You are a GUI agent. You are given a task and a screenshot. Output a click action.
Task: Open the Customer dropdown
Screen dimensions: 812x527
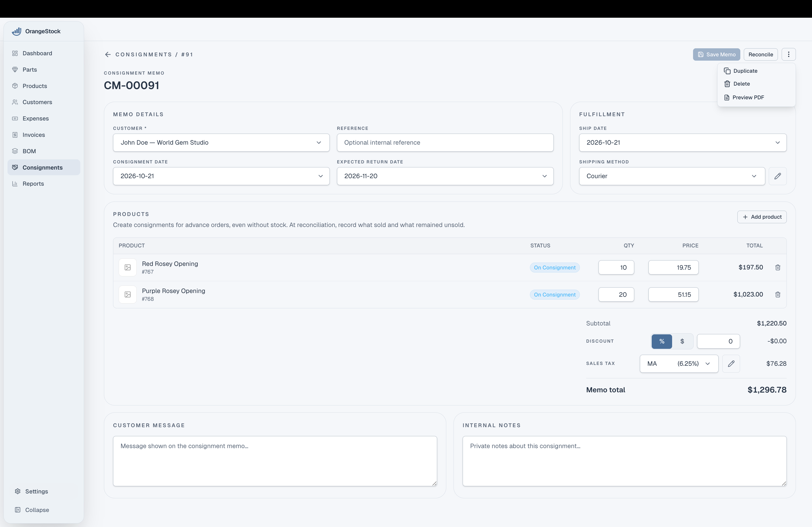[x=221, y=143]
